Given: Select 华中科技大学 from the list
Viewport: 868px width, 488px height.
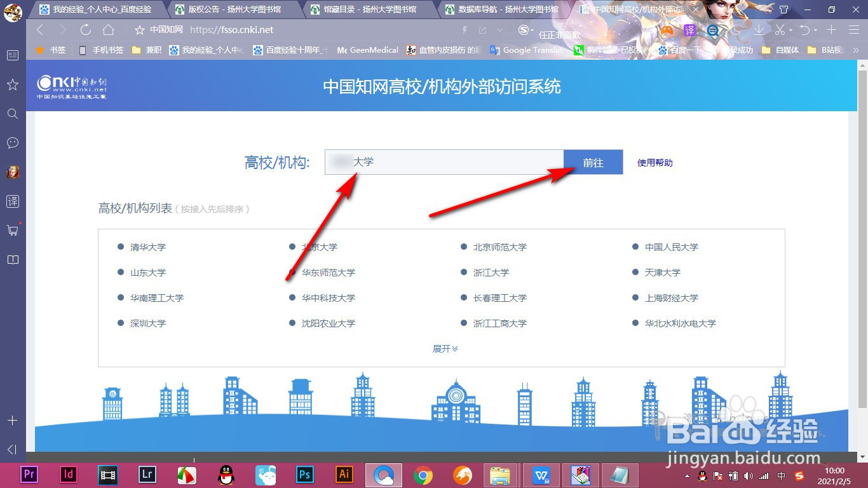Looking at the screenshot, I should (328, 298).
